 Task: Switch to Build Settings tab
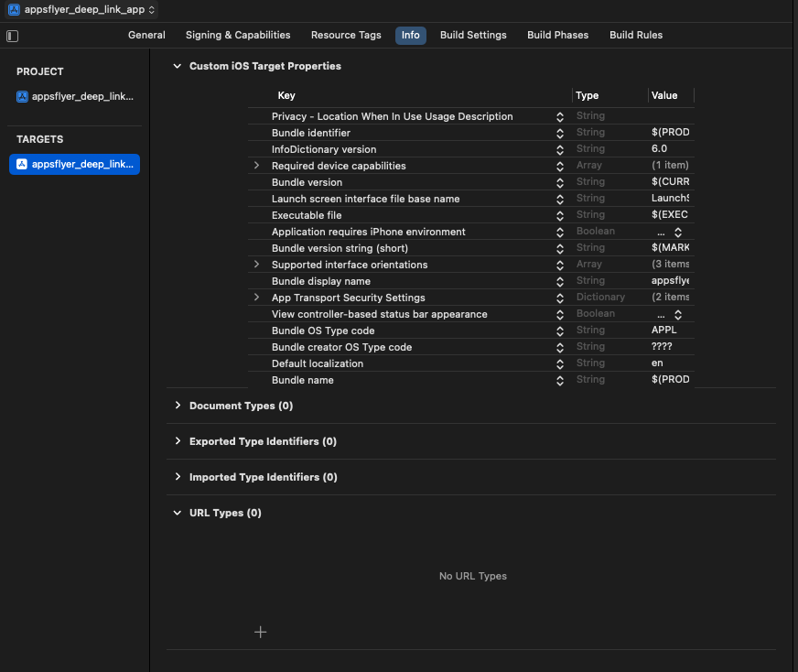coord(473,35)
